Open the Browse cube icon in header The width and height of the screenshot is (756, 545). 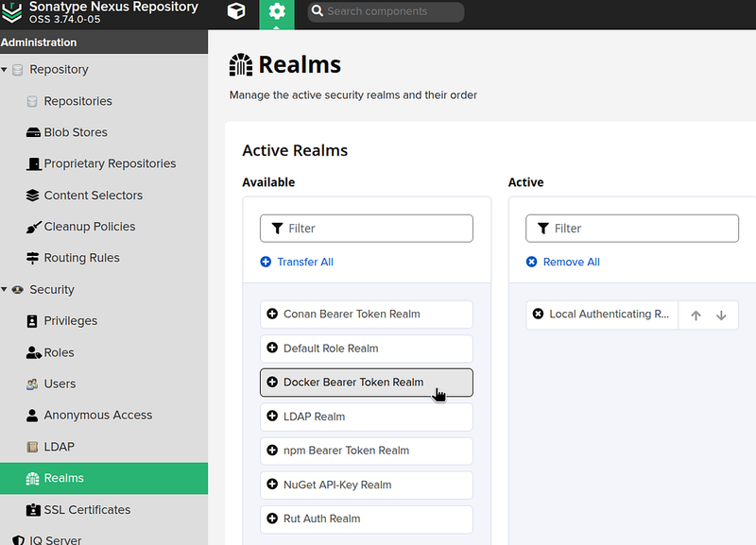236,11
